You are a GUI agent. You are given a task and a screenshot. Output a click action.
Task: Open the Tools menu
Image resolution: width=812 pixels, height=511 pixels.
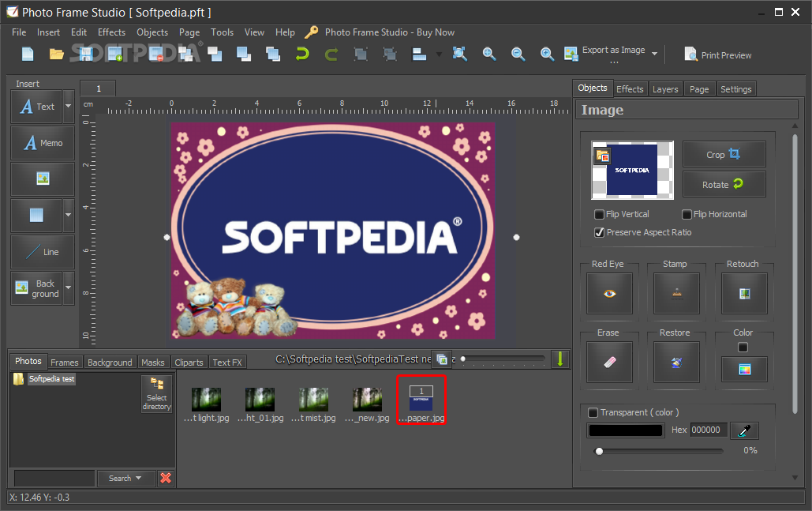click(x=223, y=32)
